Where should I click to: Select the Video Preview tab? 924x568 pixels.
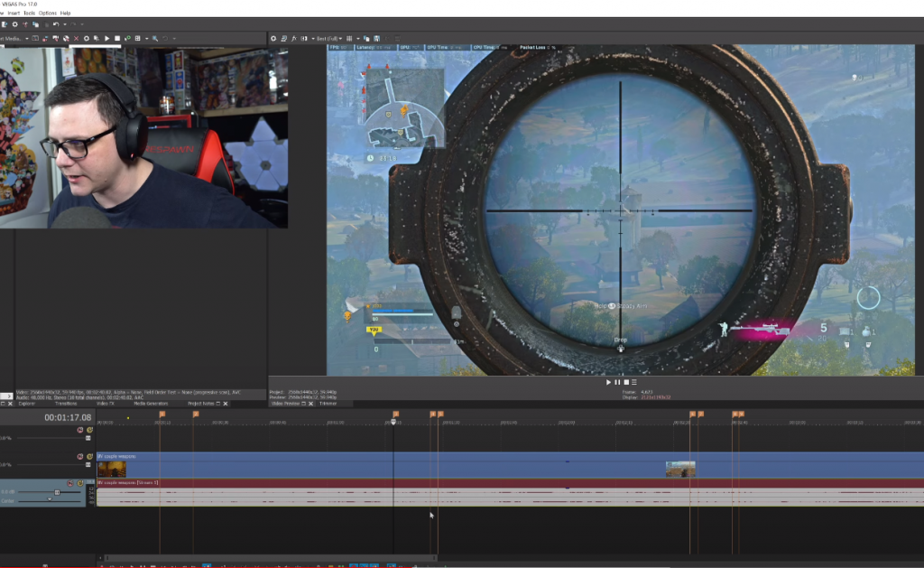pyautogui.click(x=285, y=404)
